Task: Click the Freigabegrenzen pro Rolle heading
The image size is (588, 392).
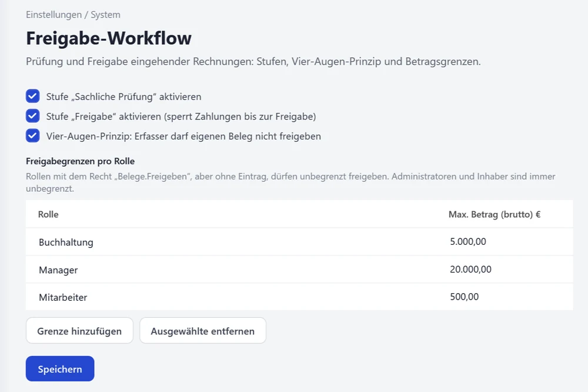Action: (x=80, y=161)
